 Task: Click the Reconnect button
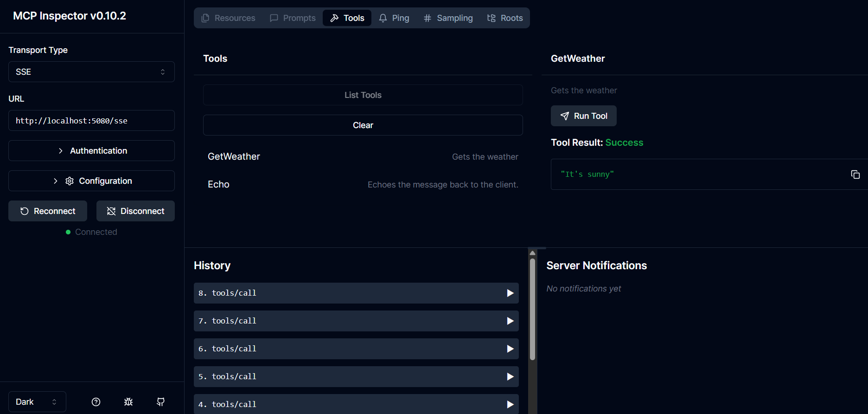click(48, 211)
